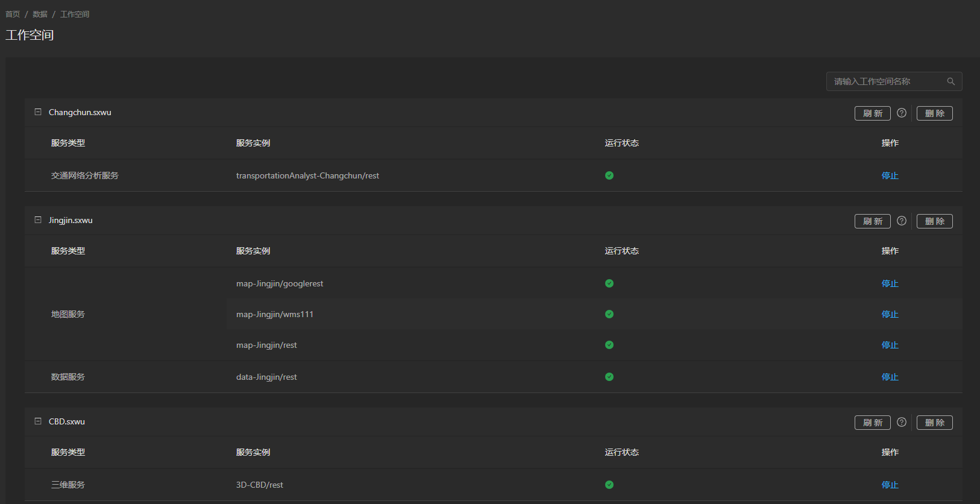Go to 首页 in breadcrumb
This screenshot has width=980, height=504.
point(13,14)
